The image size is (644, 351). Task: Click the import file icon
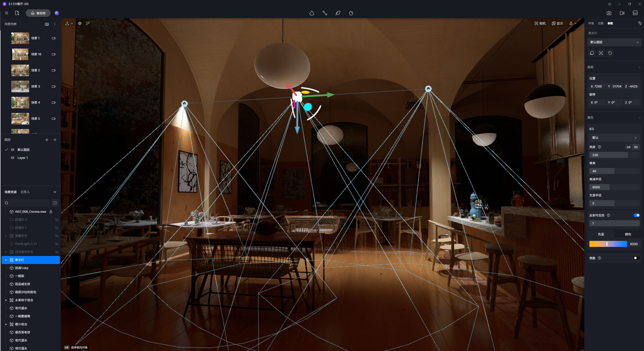17,13
